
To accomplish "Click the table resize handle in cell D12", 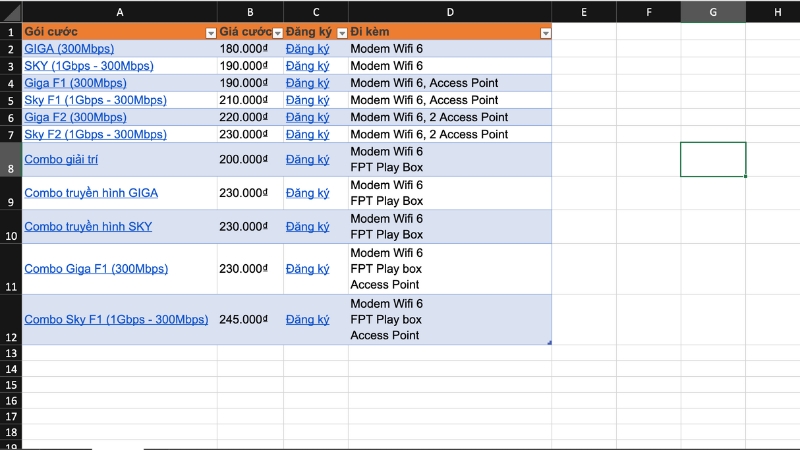I will (548, 342).
